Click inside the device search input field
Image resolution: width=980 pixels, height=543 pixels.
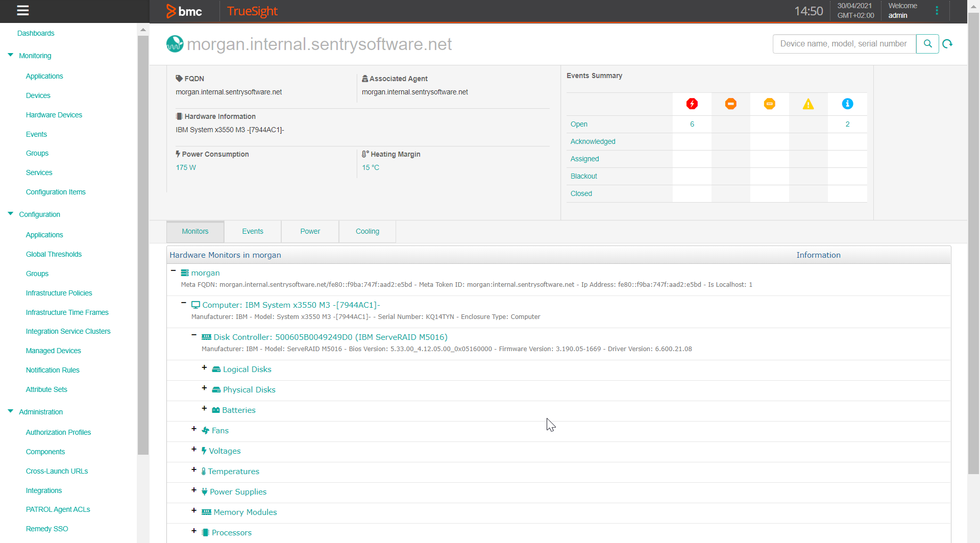click(x=842, y=44)
